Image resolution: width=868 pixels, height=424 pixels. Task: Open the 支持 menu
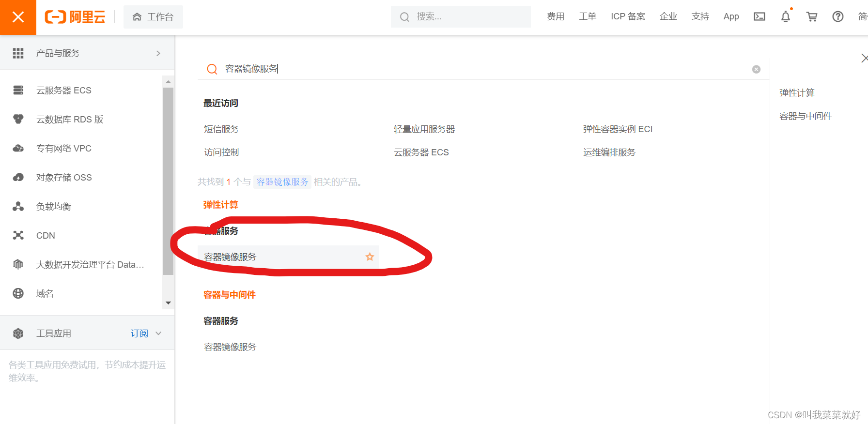700,16
